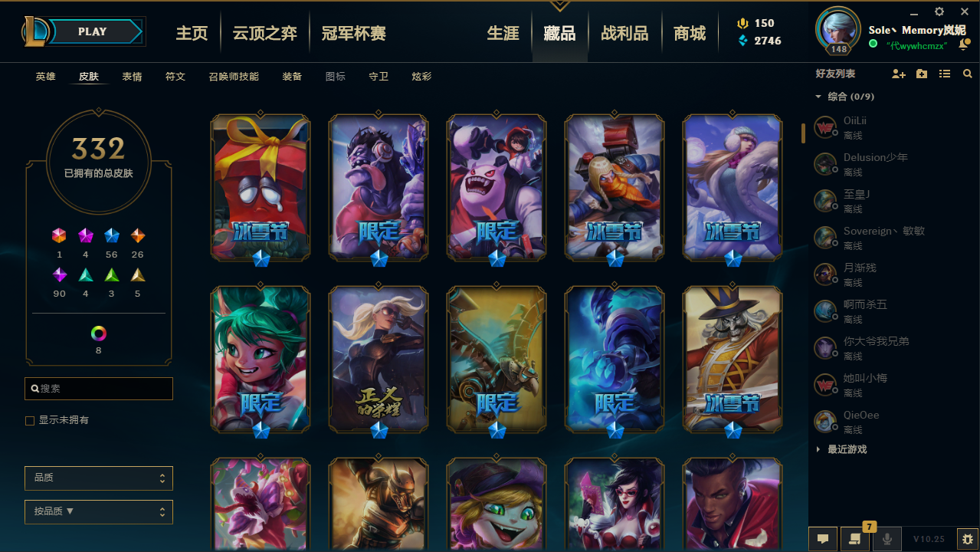Open the 按品质 sorting dropdown
This screenshot has width=980, height=552.
[99, 511]
